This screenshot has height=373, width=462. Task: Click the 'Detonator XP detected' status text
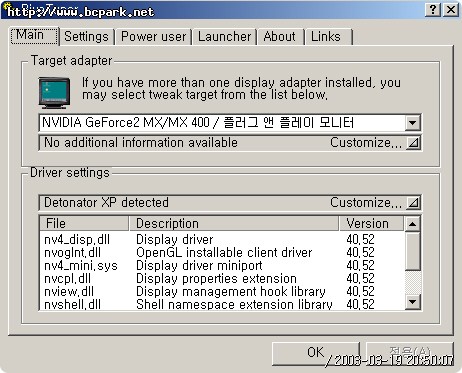[106, 203]
